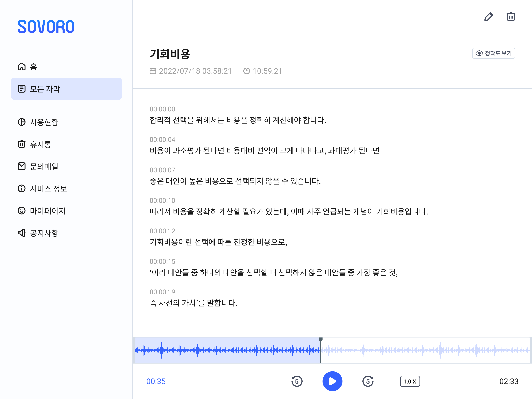Click the 00:00:10 subtitle timestamp
The image size is (532, 399).
point(162,201)
